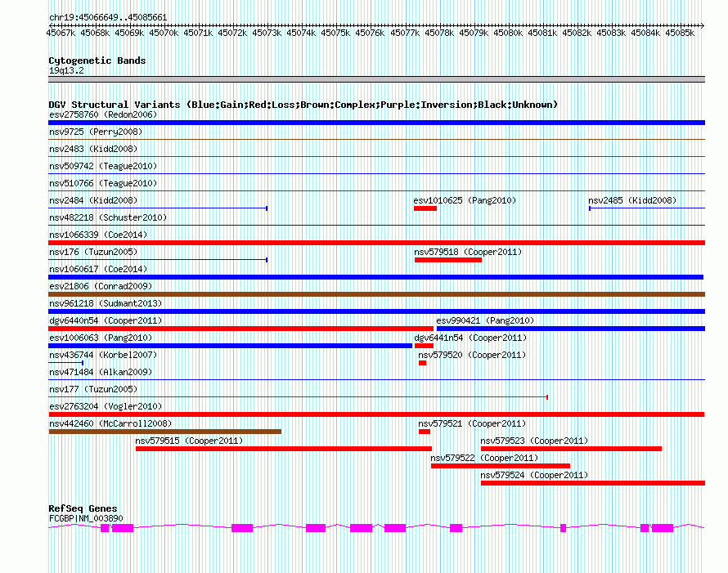Image resolution: width=728 pixels, height=573 pixels.
Task: Click nsv1060617 (Coe2014) variant label
Action: click(x=98, y=269)
